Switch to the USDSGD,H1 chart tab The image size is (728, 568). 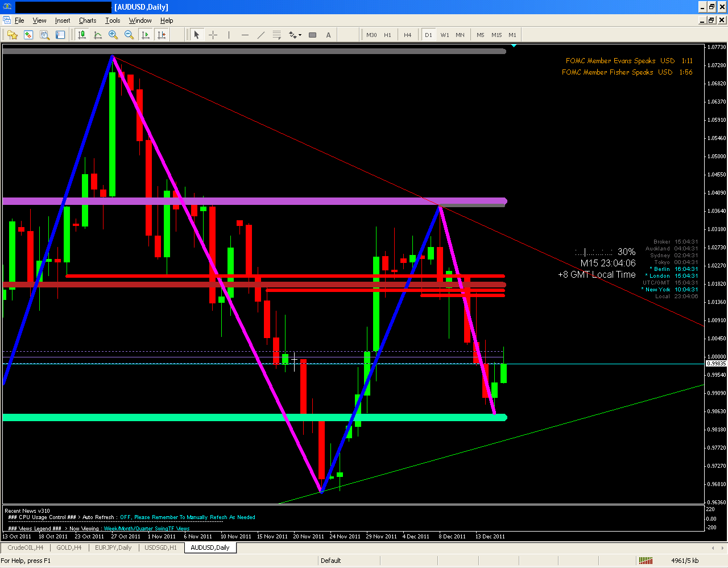pyautogui.click(x=160, y=548)
